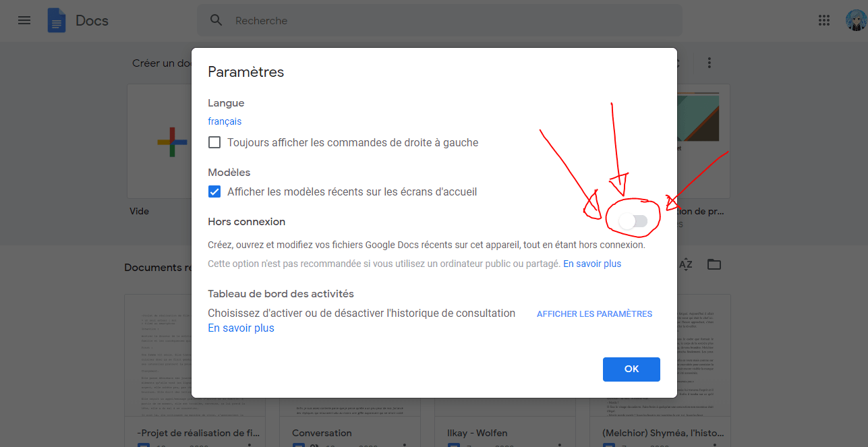Open the AZ sort options icon

click(x=685, y=264)
